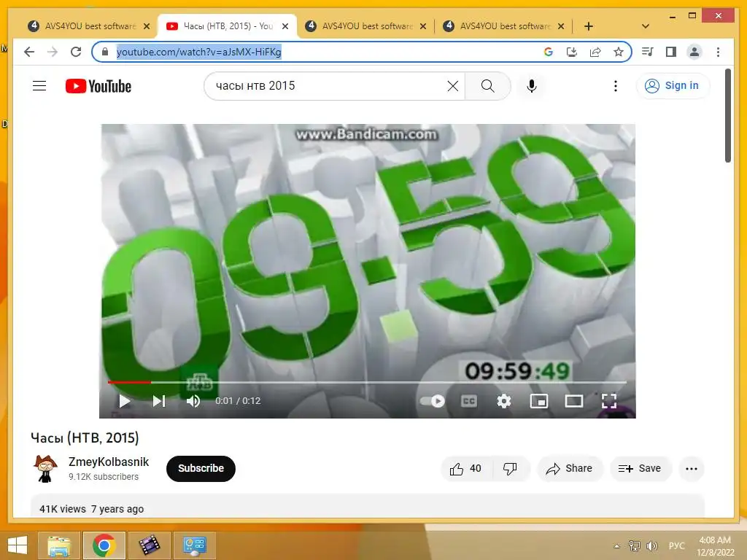
Task: Open Windows Start button
Action: [18, 545]
